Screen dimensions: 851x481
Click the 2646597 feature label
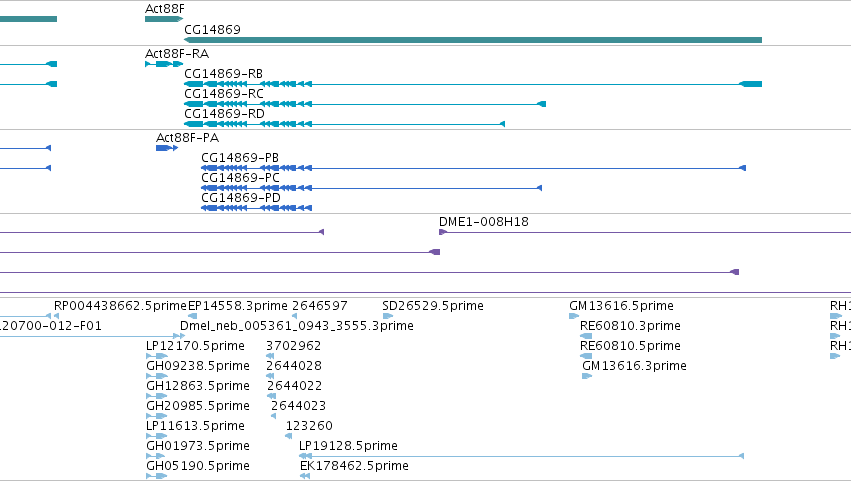point(320,306)
